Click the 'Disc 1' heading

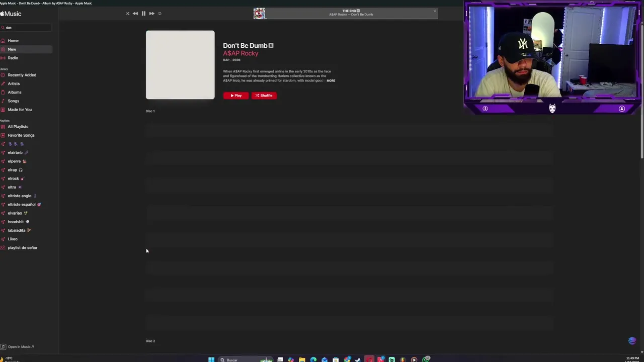pyautogui.click(x=150, y=111)
